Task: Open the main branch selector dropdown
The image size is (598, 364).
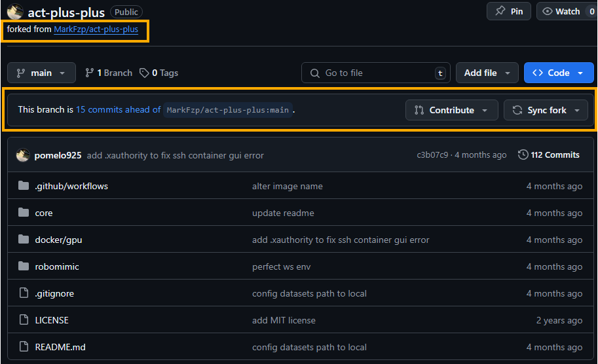Action: [x=41, y=73]
